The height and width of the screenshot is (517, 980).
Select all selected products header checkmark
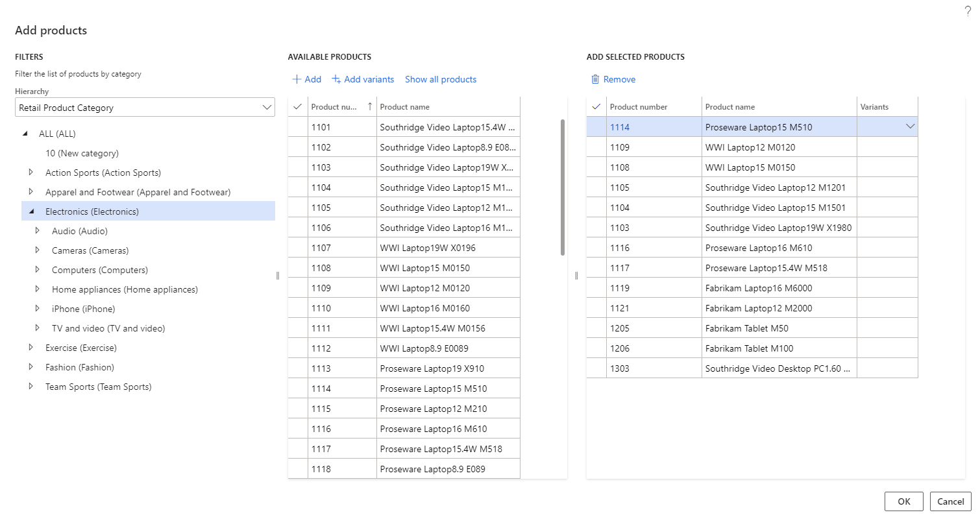click(x=596, y=107)
